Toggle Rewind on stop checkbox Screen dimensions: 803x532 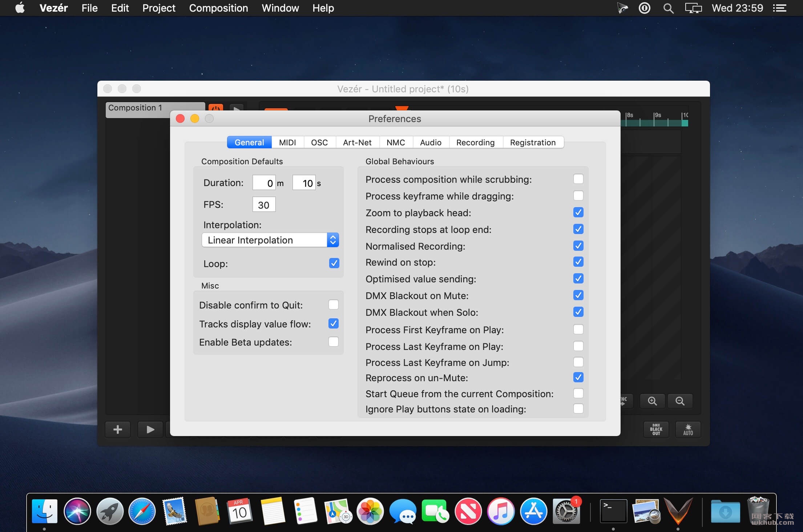[578, 262]
